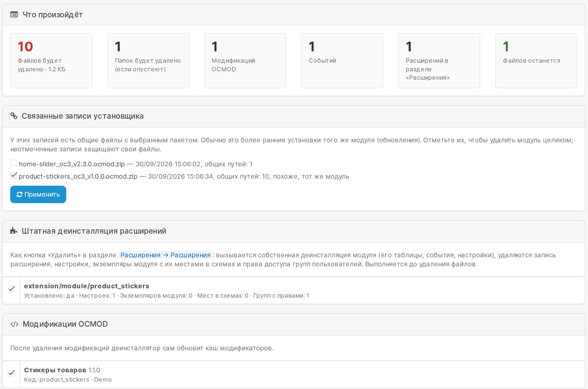Click the «Папок будет удалено» stat card
The image size is (588, 389).
(148, 61)
